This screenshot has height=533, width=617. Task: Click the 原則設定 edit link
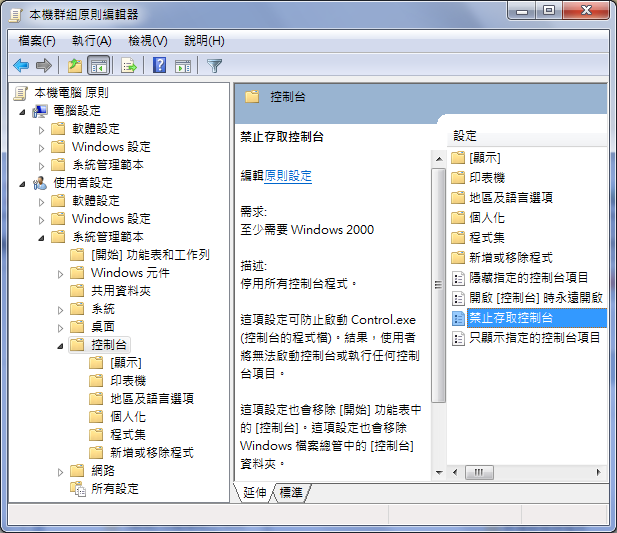288,176
